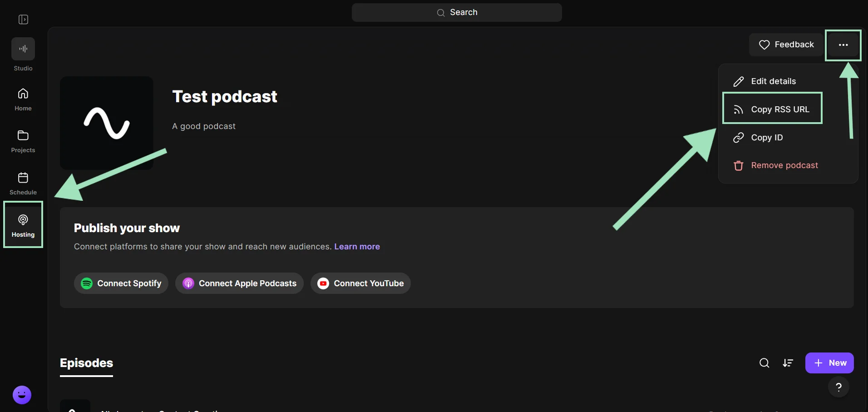Viewport: 868px width, 412px height.
Task: Select Edit details from the menu
Action: pyautogui.click(x=773, y=81)
